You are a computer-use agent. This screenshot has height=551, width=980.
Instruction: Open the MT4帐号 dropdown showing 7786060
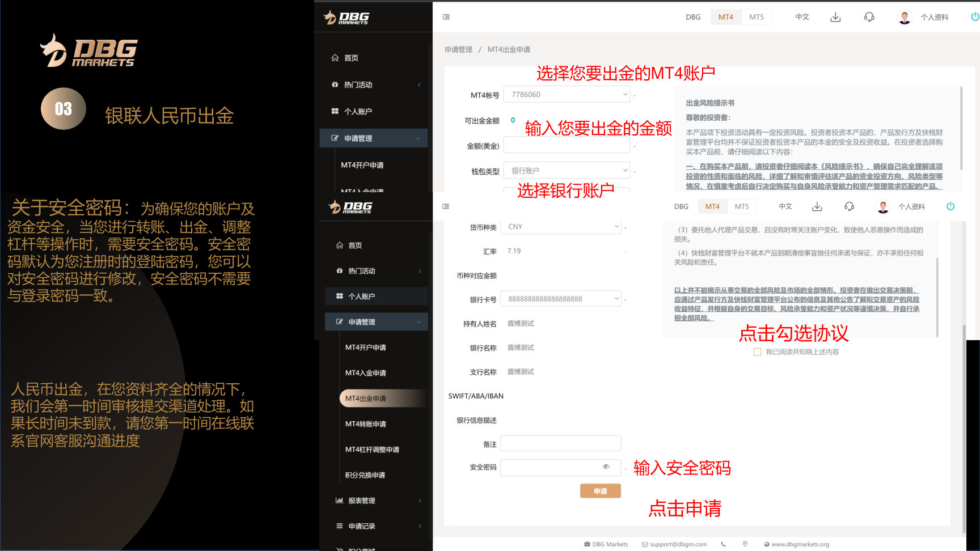click(567, 95)
